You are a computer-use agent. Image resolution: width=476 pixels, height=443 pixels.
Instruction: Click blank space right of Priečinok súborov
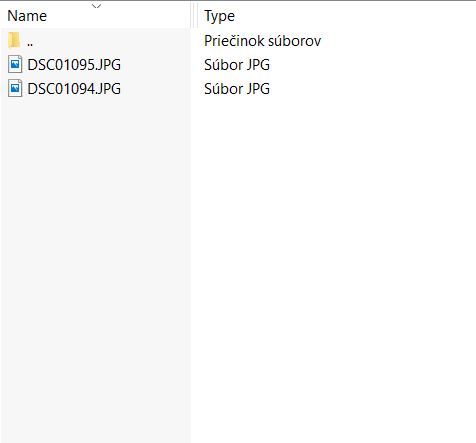point(398,41)
